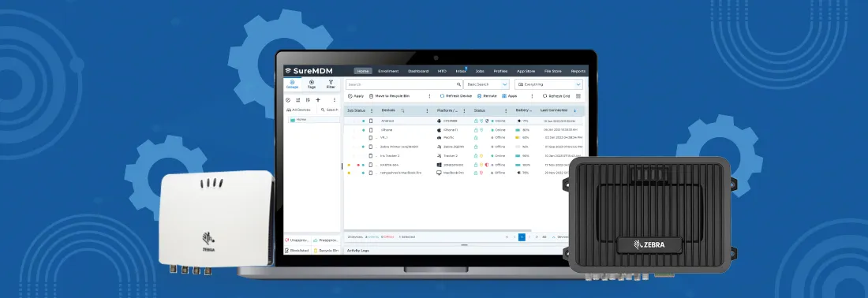Click the SureMDM logo
The image size is (868, 298).
coord(309,71)
